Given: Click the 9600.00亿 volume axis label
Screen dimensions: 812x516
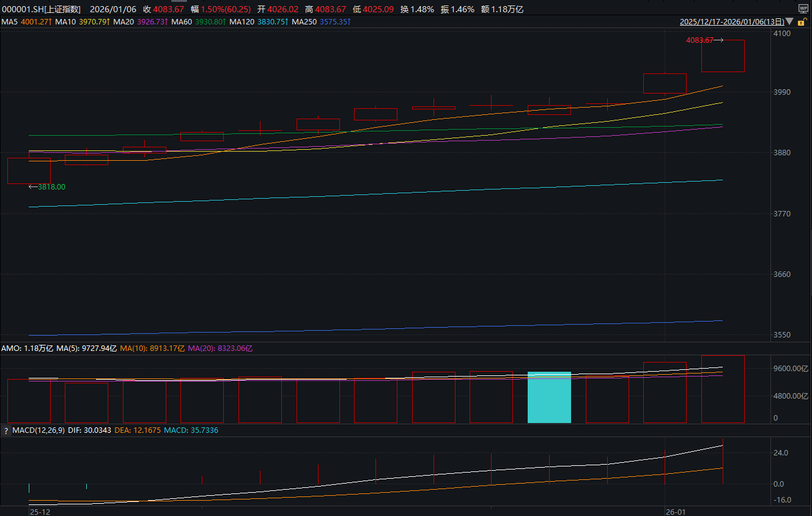Looking at the screenshot, I should (x=792, y=369).
